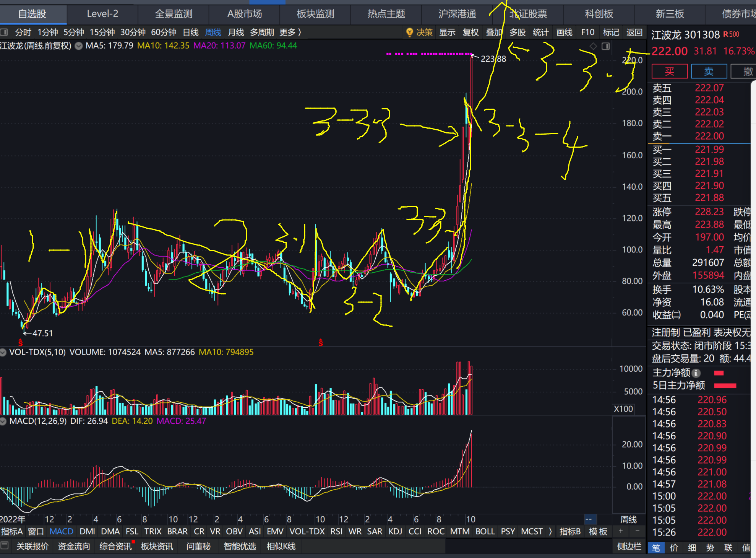Screen dimensions: 756x558
Task: Switch to the 板块监测 top tab
Action: 315,14
